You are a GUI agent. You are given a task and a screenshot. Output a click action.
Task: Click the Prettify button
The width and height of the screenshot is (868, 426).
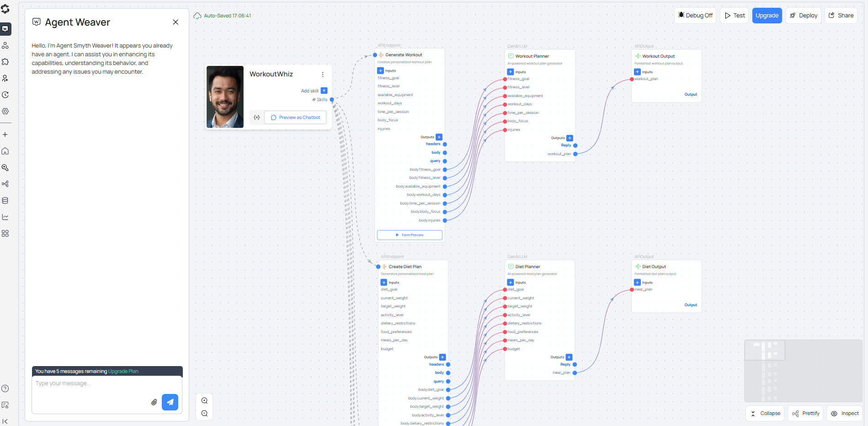pos(805,414)
